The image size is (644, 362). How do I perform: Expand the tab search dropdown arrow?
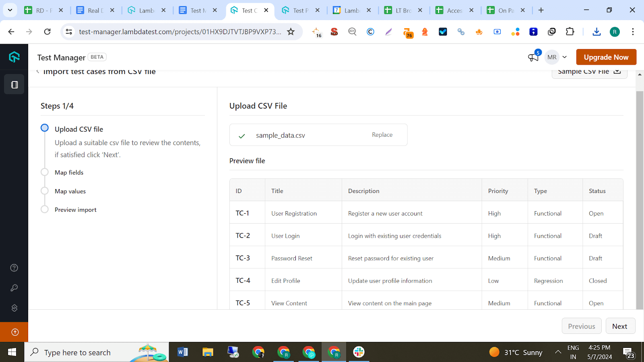pos(10,10)
